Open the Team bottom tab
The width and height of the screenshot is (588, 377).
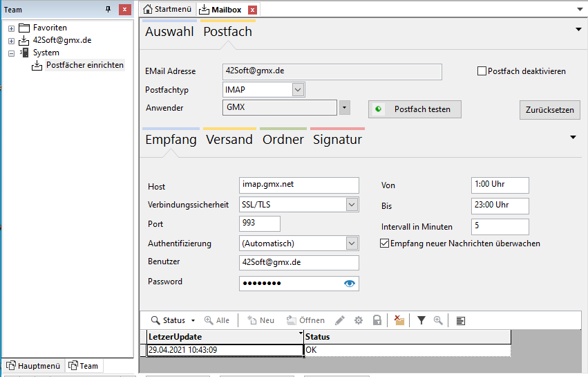click(84, 366)
